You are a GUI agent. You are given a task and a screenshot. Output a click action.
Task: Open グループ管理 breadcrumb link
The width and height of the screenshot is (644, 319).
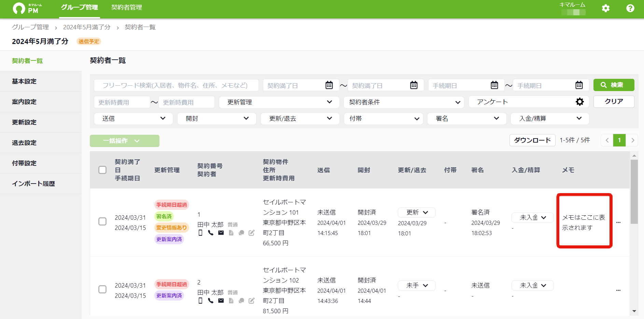(x=30, y=27)
